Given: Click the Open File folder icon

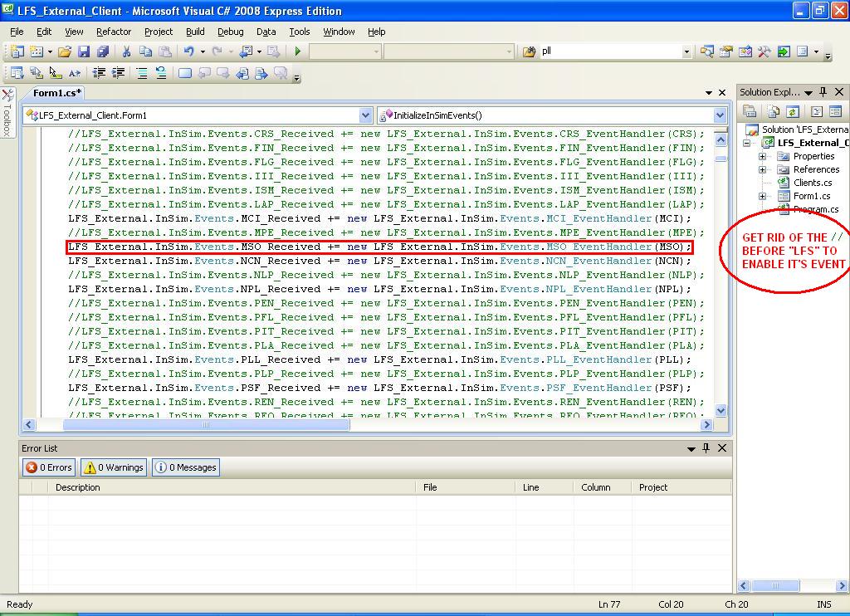Looking at the screenshot, I should (x=65, y=51).
